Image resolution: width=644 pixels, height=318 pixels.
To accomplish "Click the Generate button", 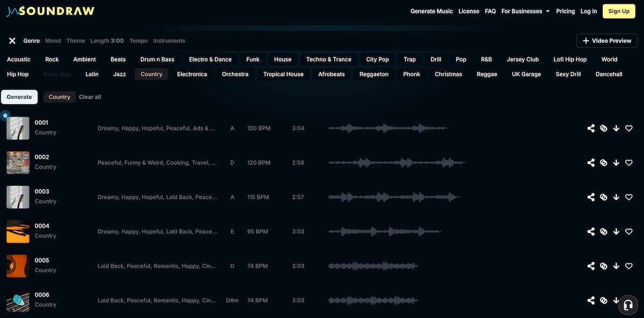I will pyautogui.click(x=19, y=97).
